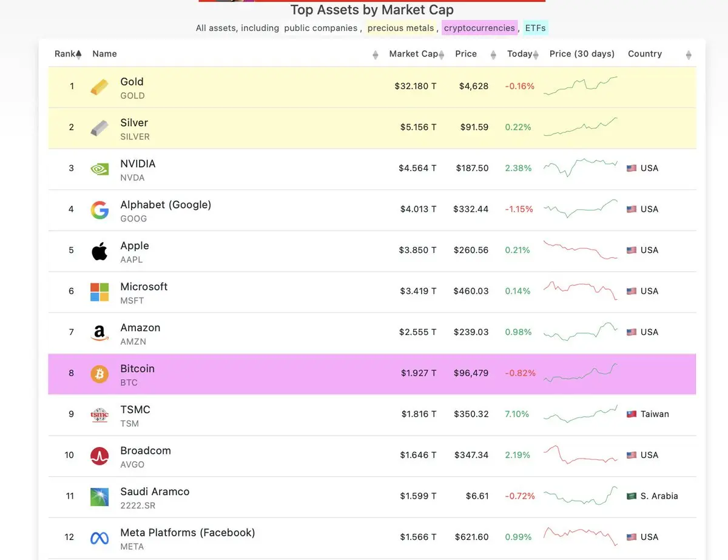
Task: Select the ETFs filter tag
Action: [536, 28]
